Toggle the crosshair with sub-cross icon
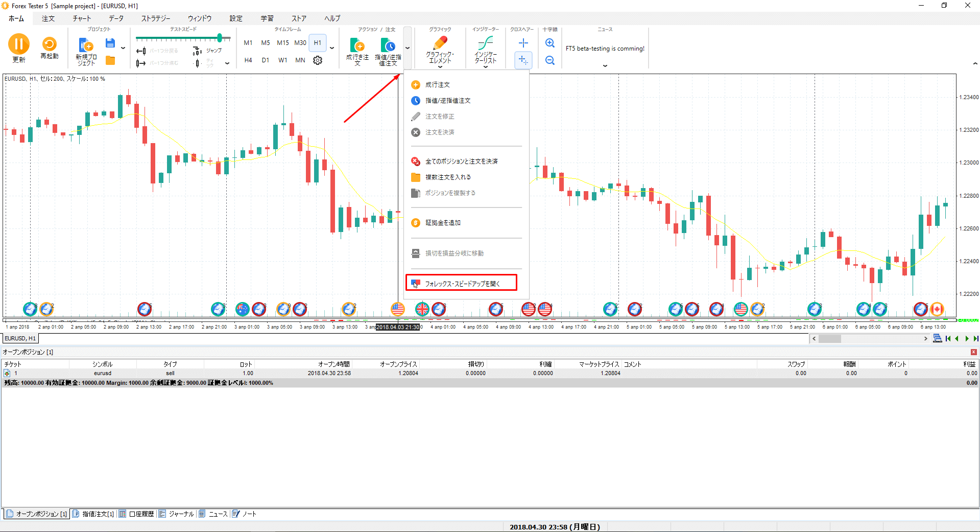The height and width of the screenshot is (532, 980). coord(523,60)
